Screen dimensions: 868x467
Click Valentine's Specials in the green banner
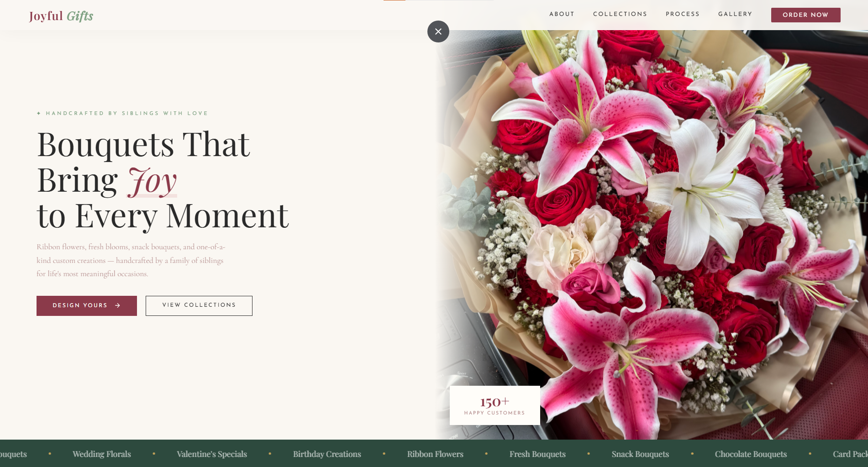tap(212, 454)
